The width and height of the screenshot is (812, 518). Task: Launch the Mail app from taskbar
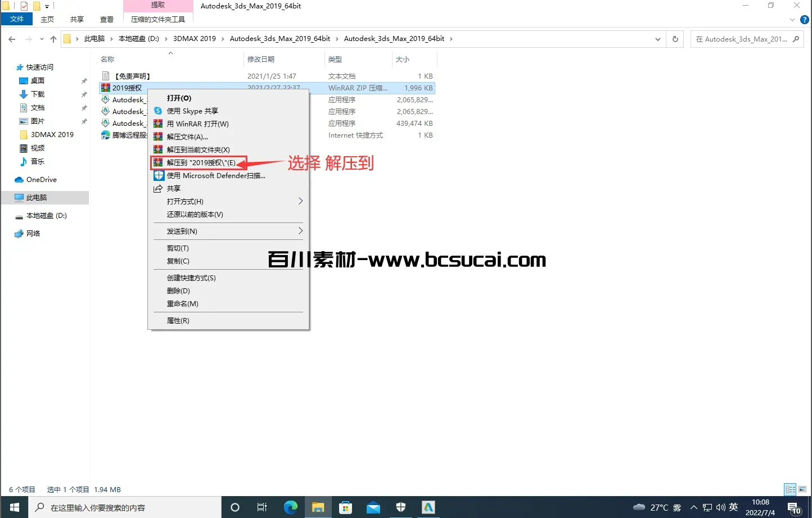coord(373,507)
